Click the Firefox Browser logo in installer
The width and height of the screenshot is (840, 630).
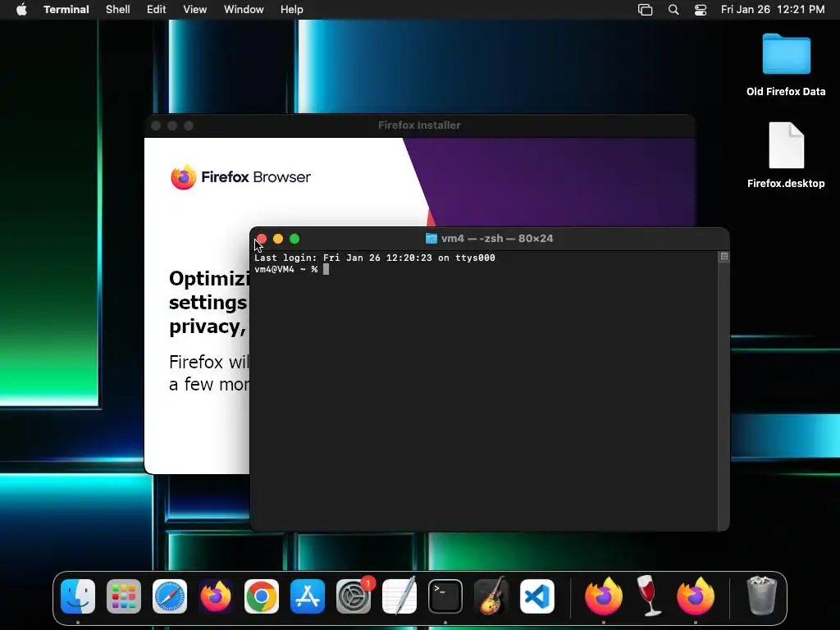pos(240,177)
